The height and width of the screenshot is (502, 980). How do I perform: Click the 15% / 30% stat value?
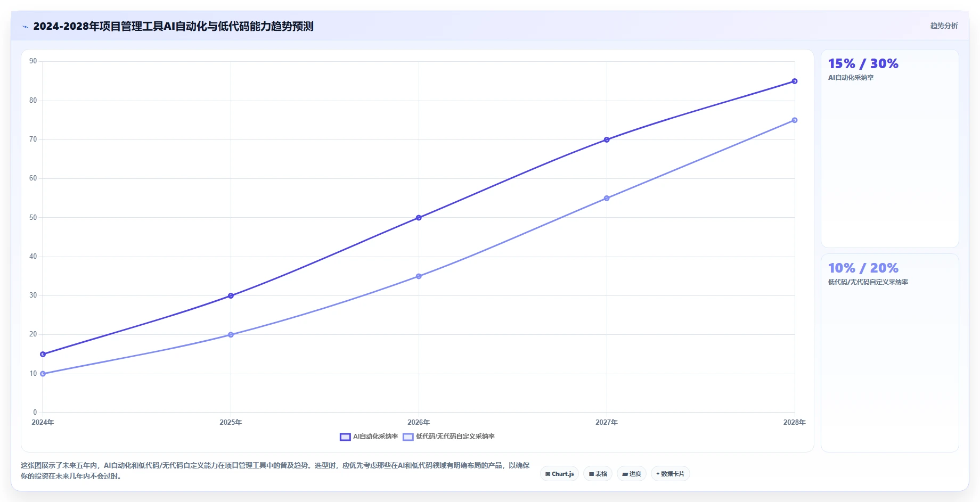pos(863,64)
